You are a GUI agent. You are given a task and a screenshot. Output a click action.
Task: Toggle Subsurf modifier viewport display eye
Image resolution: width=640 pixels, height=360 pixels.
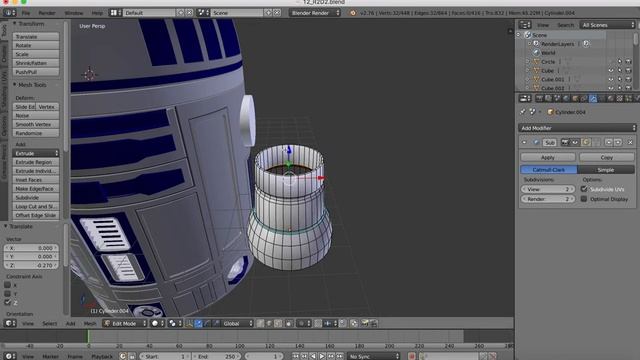575,142
